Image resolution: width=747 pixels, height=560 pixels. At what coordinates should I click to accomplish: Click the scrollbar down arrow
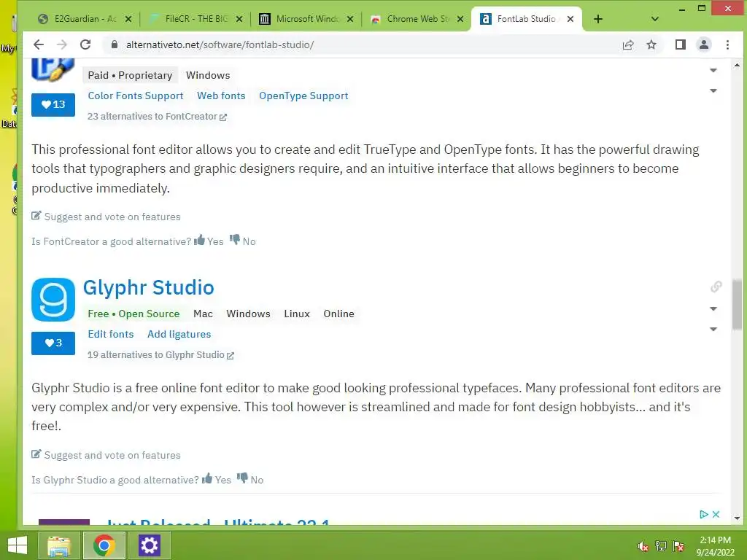point(737,518)
